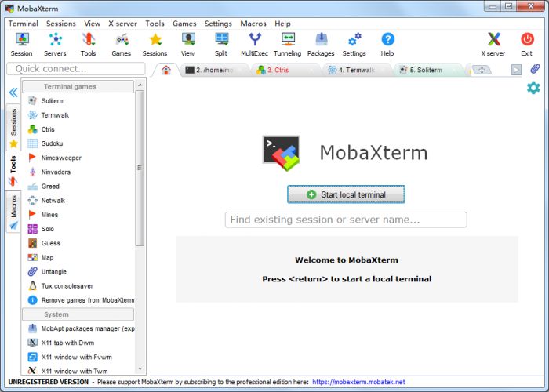Screen dimensions: 549x392
Task: Open the X server menu
Action: [x=122, y=24]
